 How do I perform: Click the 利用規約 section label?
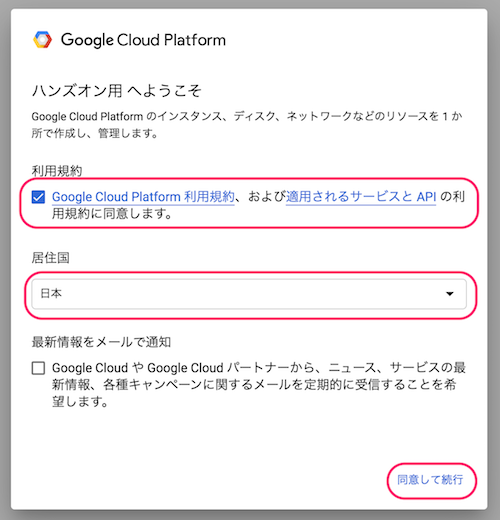pyautogui.click(x=57, y=171)
